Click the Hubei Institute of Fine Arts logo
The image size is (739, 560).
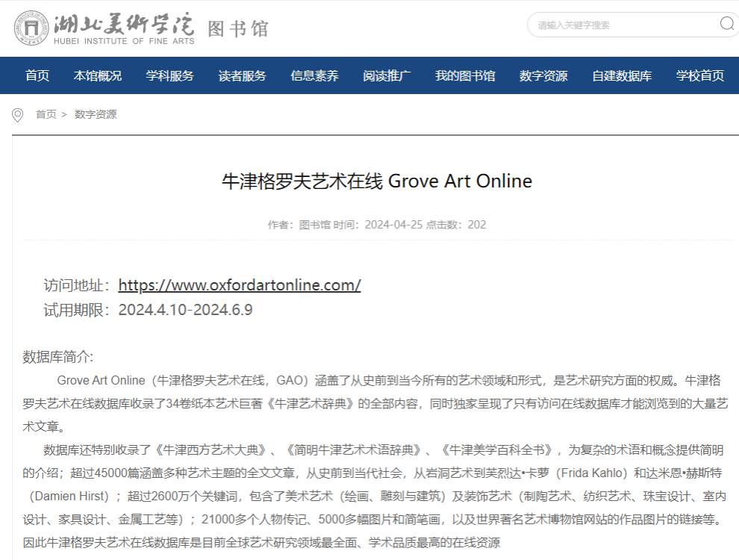[105, 28]
